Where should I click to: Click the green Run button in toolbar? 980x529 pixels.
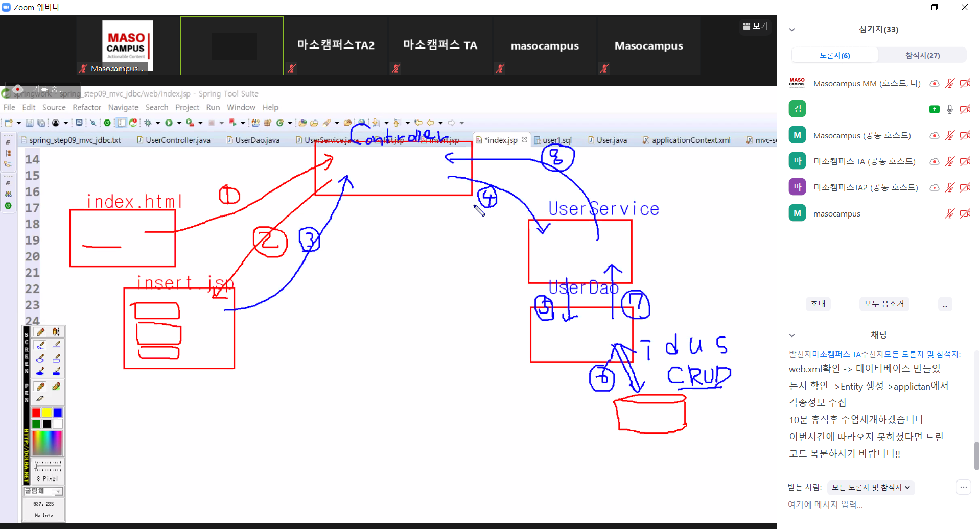click(x=169, y=123)
